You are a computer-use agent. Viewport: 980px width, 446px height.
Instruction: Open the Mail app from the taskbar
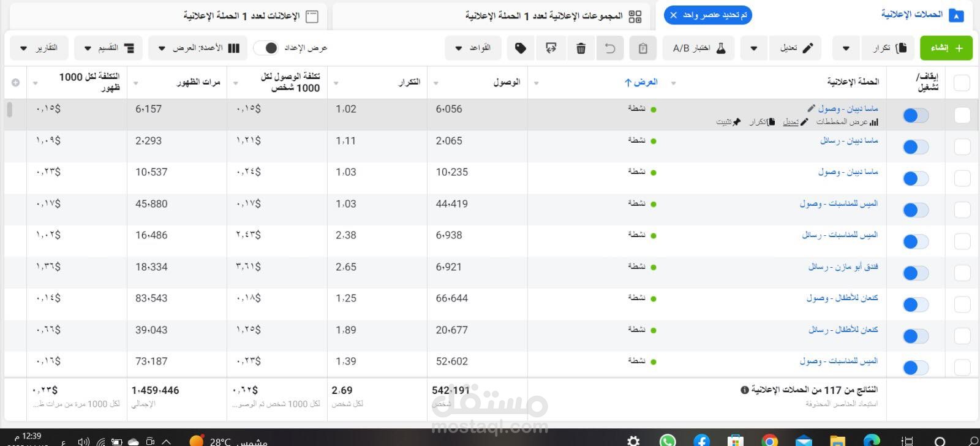click(x=804, y=440)
